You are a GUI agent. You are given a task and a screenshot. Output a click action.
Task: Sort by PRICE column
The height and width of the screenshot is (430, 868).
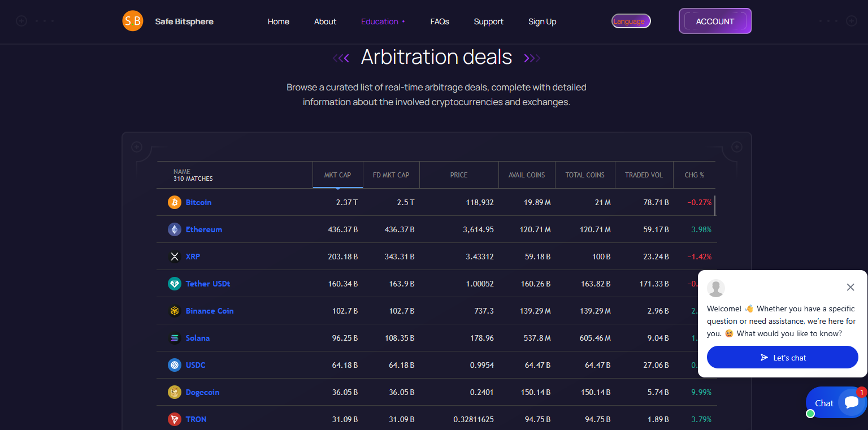tap(459, 175)
